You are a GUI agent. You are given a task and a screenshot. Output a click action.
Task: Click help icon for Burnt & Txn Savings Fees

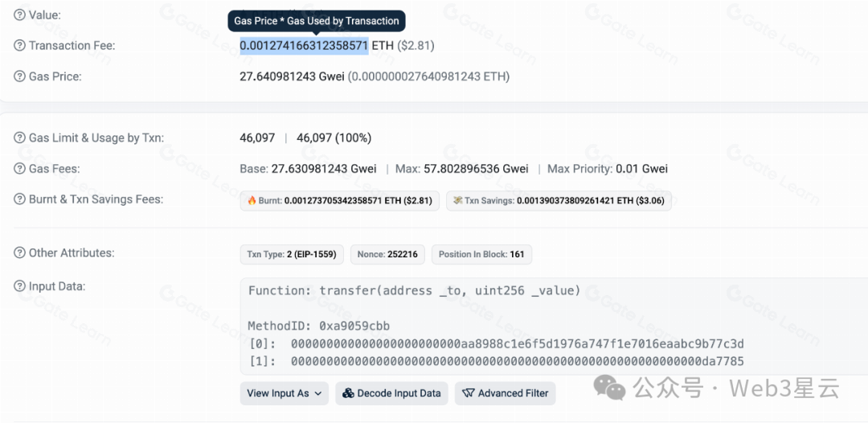(19, 199)
